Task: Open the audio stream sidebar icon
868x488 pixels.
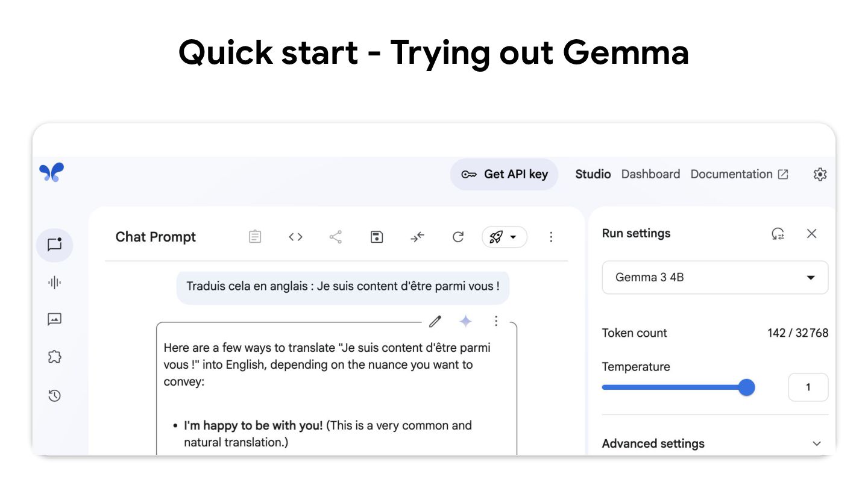Action: pyautogui.click(x=55, y=283)
